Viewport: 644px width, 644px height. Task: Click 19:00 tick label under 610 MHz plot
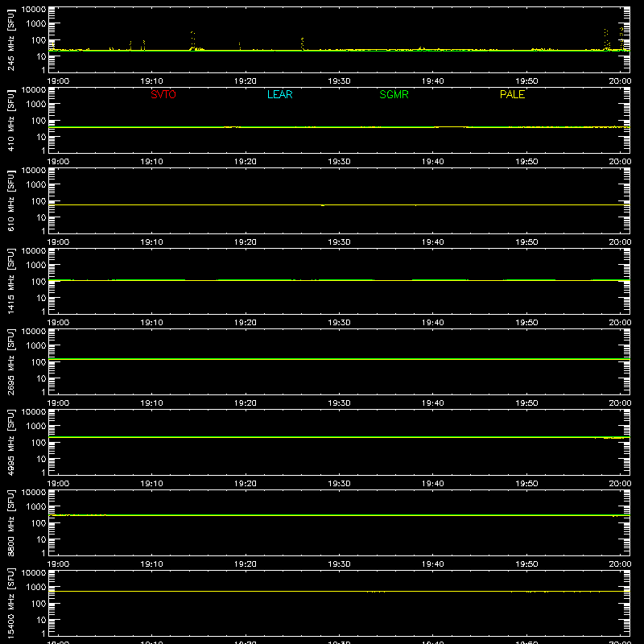58,242
